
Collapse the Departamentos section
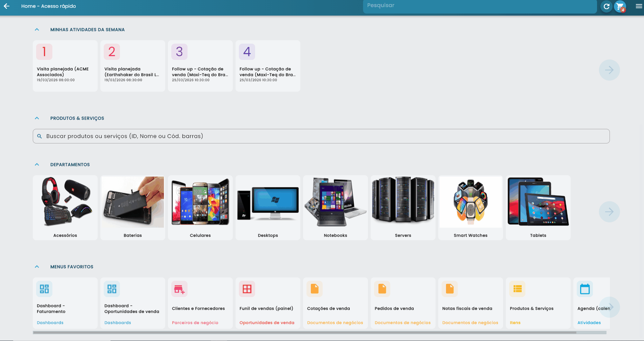click(37, 164)
